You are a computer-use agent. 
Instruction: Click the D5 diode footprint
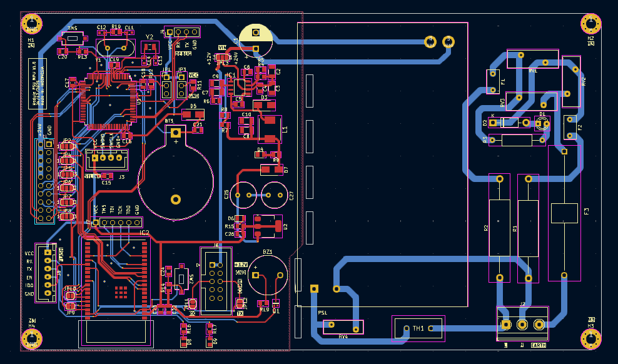point(193,114)
